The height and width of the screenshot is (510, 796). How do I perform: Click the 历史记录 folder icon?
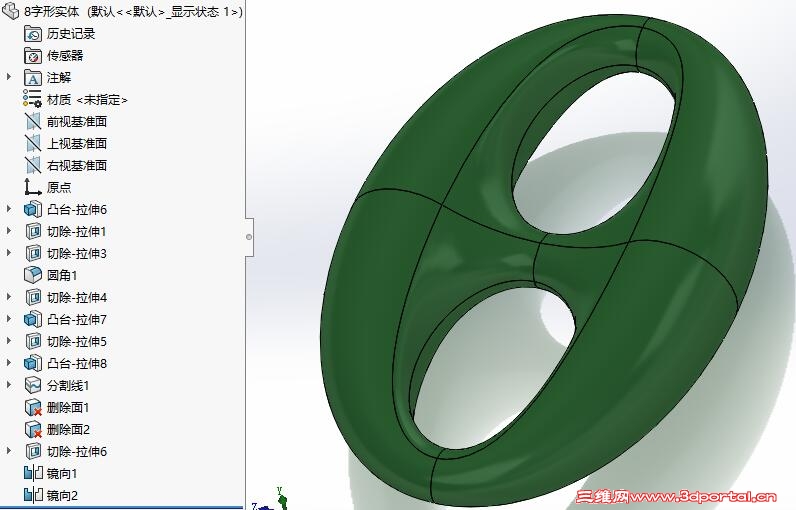[33, 34]
